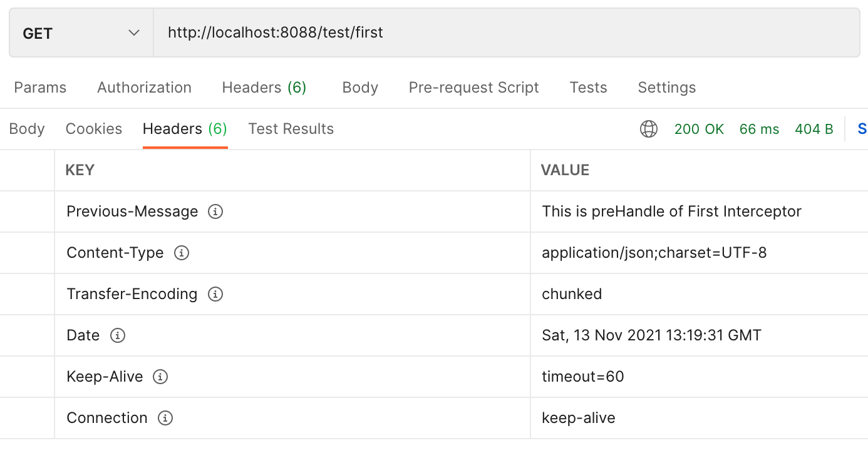Screen dimensions: 868x463
Task: Click the globe network icon
Action: 649,129
